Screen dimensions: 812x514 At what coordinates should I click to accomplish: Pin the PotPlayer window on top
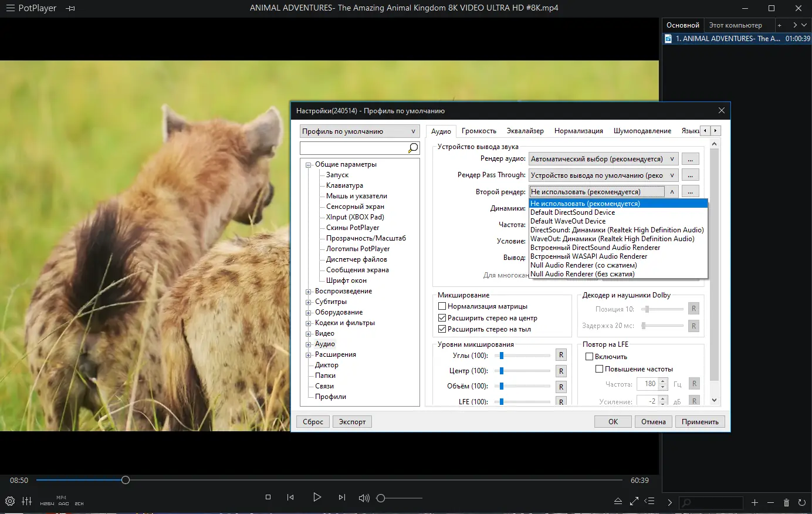(70, 8)
